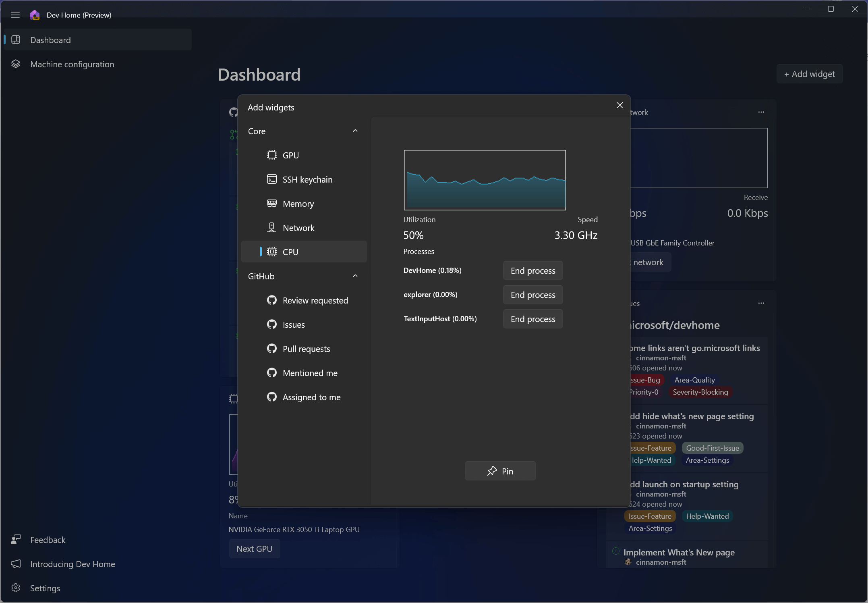Toggle Feedback option in sidebar
868x603 pixels.
(47, 539)
